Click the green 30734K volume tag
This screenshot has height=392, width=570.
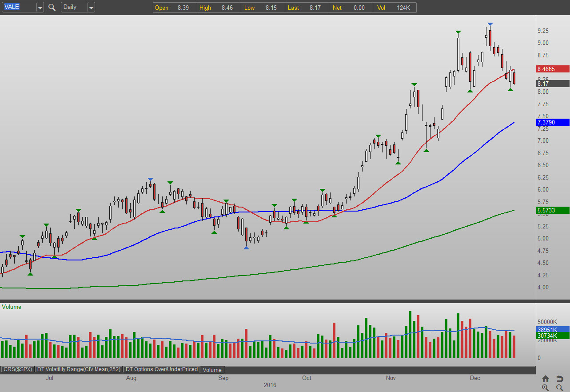click(x=553, y=336)
